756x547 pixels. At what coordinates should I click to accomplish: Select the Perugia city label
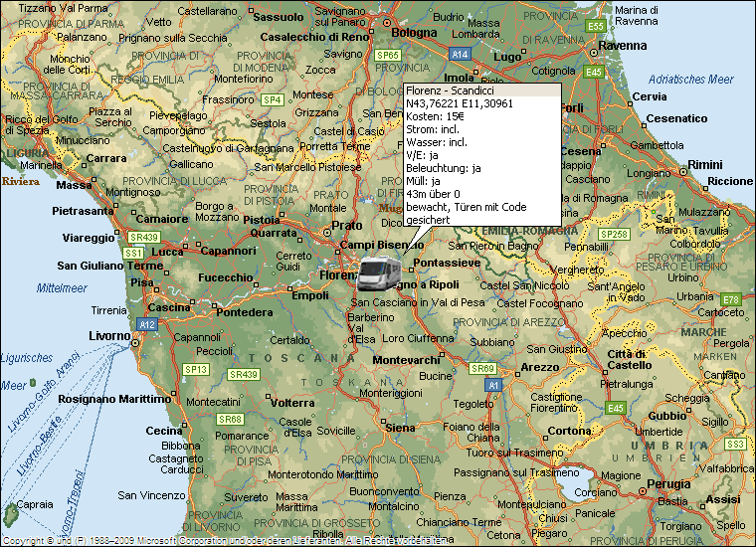pos(667,484)
